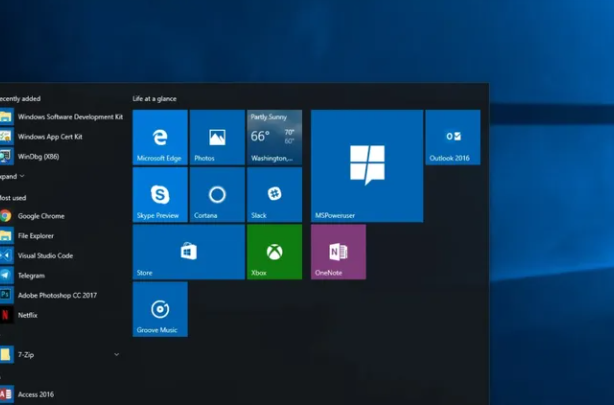
Task: Expand the 7-Zip folder chevron
Action: pos(116,354)
